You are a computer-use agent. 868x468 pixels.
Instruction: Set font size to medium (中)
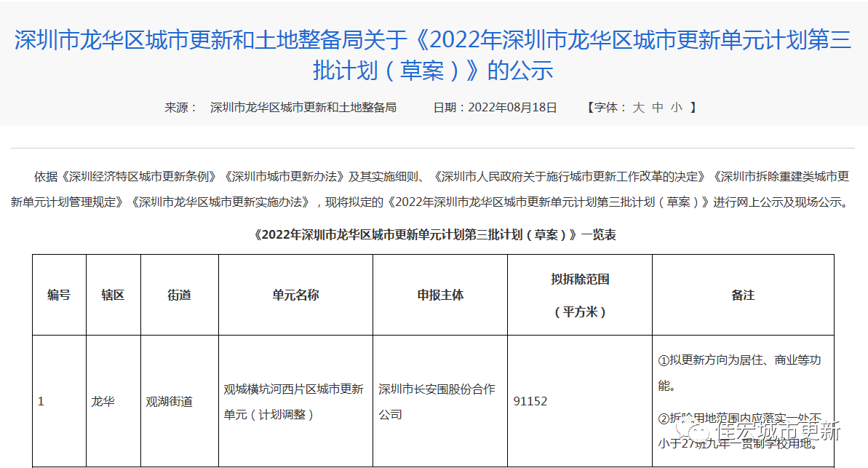pyautogui.click(x=658, y=108)
